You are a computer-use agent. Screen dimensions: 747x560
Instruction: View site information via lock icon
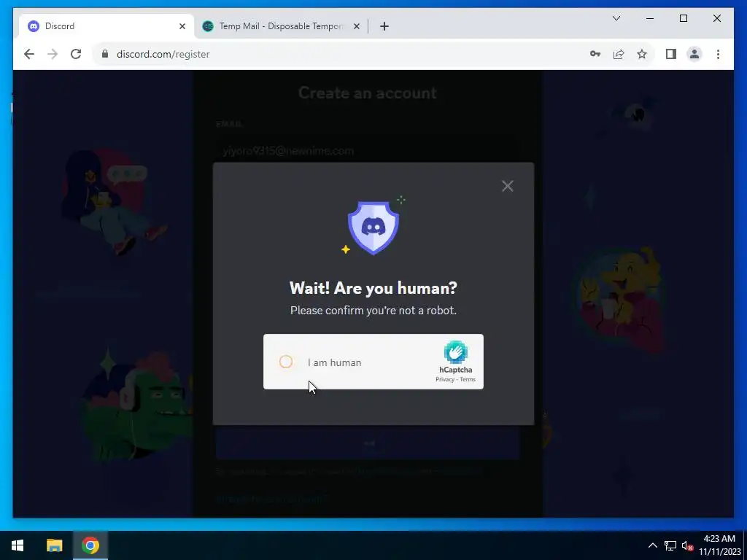[x=105, y=54]
